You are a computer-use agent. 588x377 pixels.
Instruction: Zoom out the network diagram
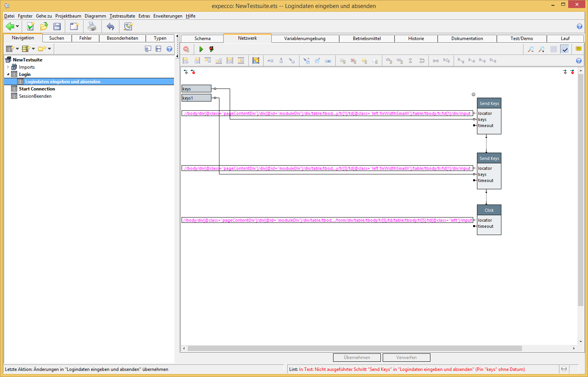pyautogui.click(x=530, y=49)
